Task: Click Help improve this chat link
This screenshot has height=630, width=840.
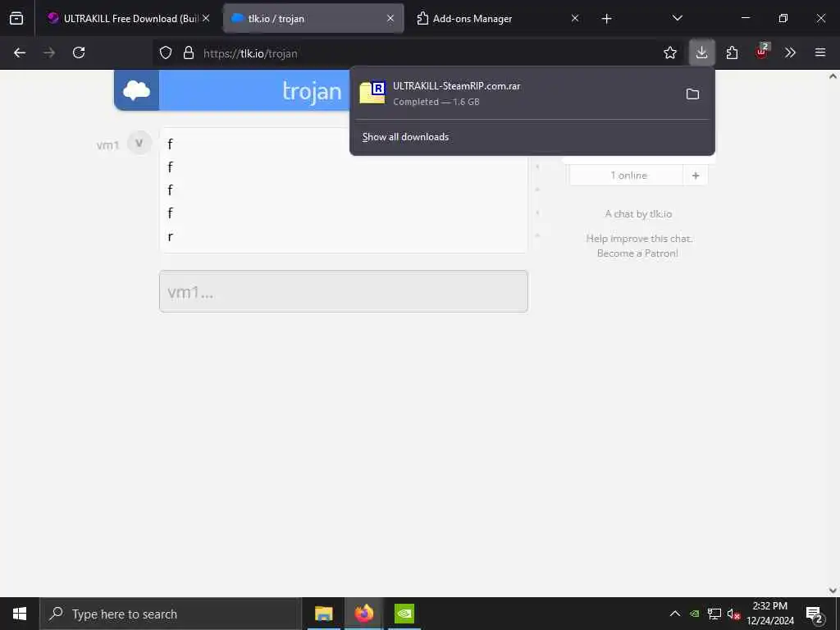Action: [639, 239]
